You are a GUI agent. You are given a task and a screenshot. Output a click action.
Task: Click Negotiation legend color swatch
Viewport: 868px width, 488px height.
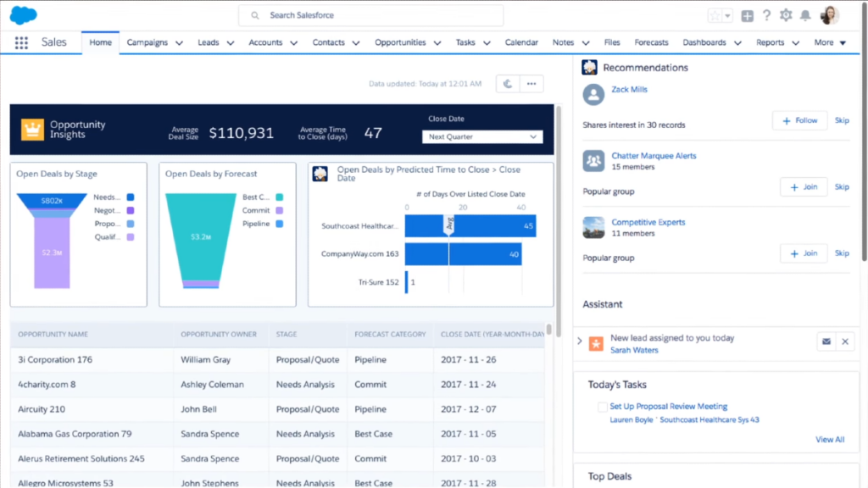click(131, 210)
